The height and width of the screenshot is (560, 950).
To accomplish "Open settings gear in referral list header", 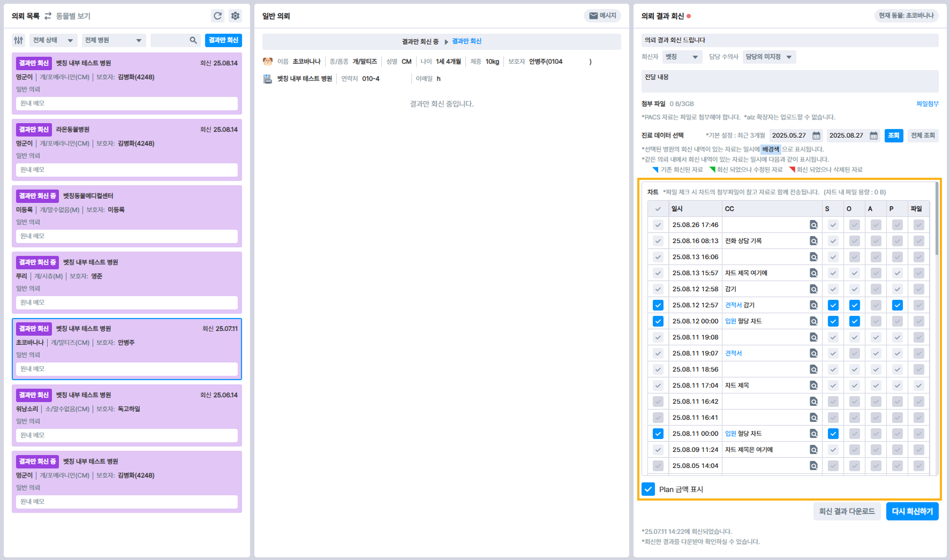I will (x=235, y=16).
